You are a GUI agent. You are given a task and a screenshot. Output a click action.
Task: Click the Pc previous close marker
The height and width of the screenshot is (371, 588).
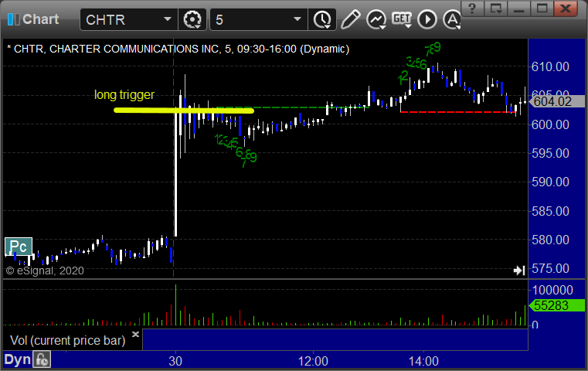[x=19, y=247]
